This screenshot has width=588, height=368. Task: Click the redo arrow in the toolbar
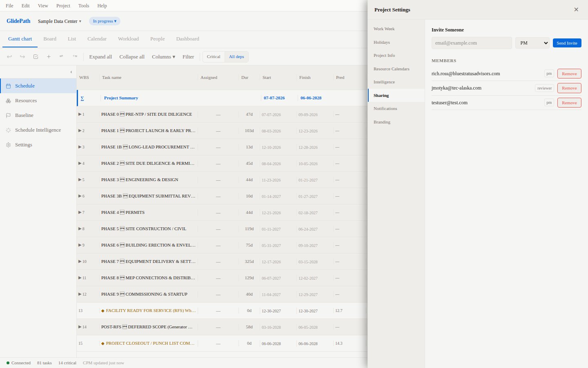point(22,57)
